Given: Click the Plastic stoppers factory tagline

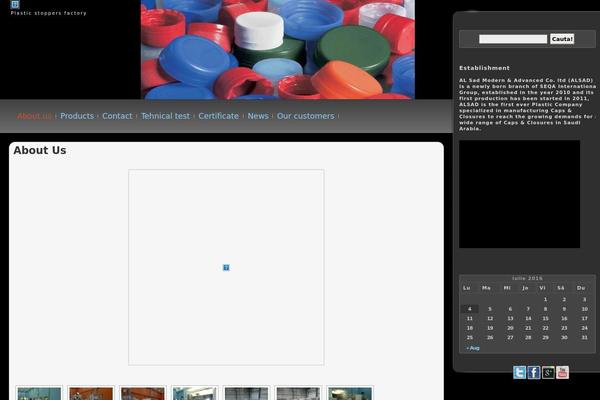Looking at the screenshot, I should (49, 13).
